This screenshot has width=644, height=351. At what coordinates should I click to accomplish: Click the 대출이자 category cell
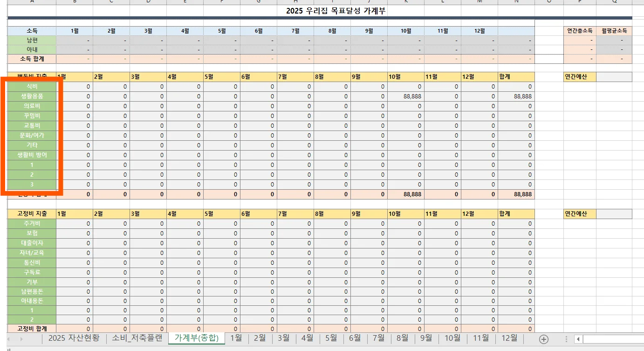[32, 243]
